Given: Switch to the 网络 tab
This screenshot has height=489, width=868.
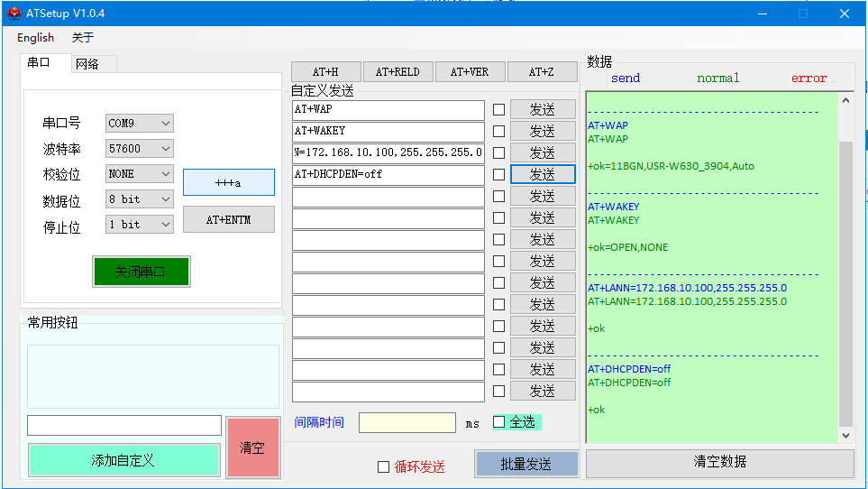Looking at the screenshot, I should point(87,64).
